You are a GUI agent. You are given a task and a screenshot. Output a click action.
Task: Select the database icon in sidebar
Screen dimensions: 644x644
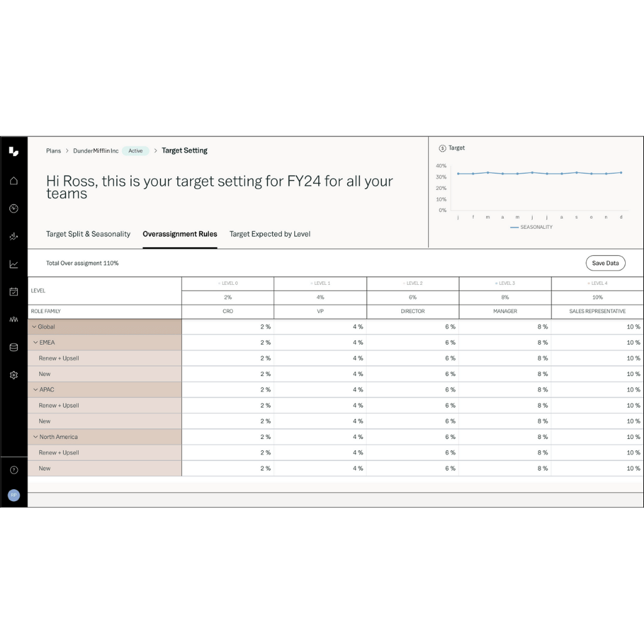[13, 347]
